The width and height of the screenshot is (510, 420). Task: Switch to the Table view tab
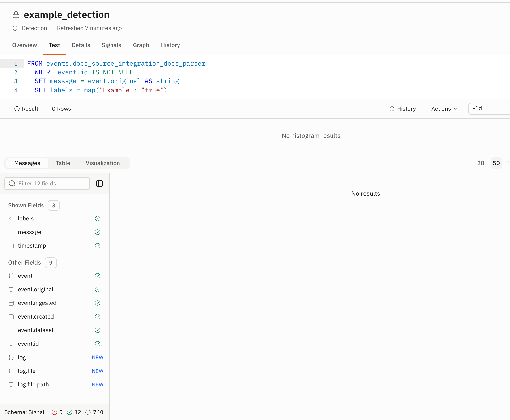pos(63,163)
